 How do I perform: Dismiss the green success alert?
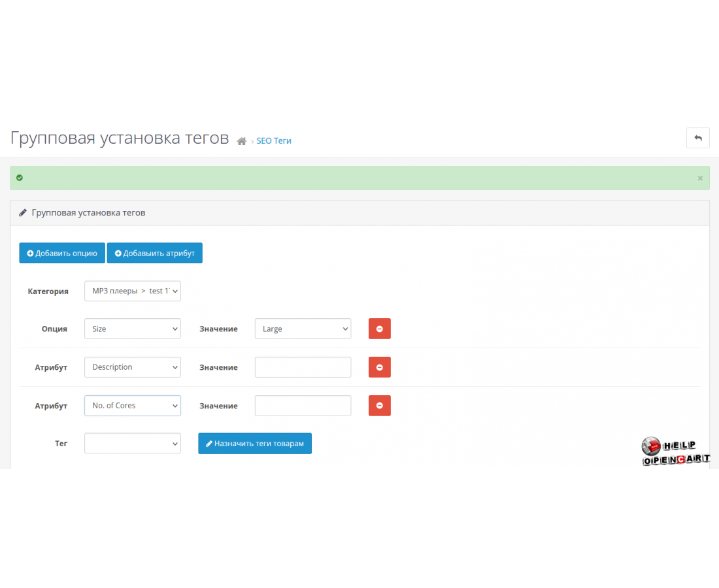[x=700, y=178]
